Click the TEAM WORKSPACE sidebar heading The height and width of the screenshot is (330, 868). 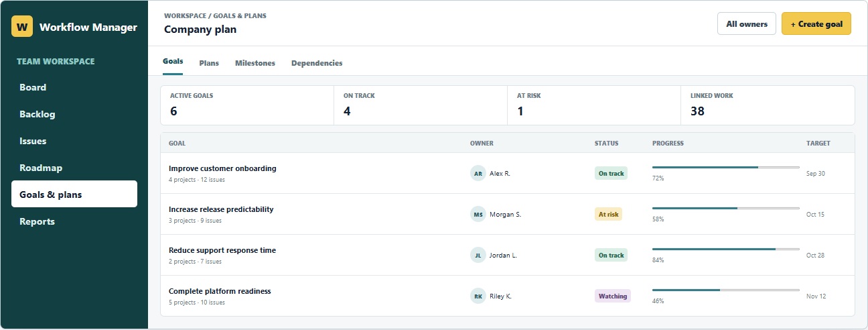coord(56,61)
